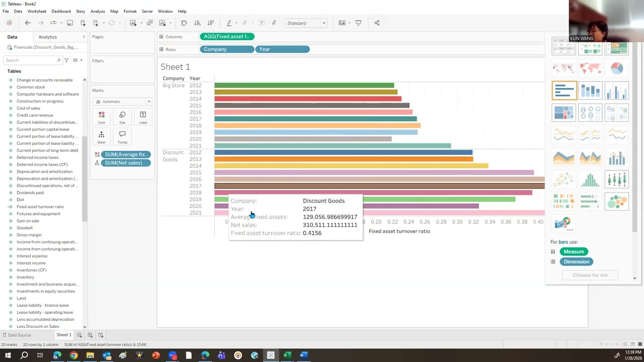Click the Undo back arrow in toolbar
The width and height of the screenshot is (644, 362).
28,23
